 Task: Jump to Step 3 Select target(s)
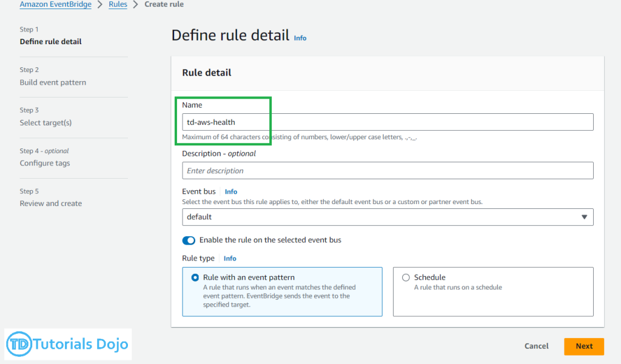[x=45, y=123]
